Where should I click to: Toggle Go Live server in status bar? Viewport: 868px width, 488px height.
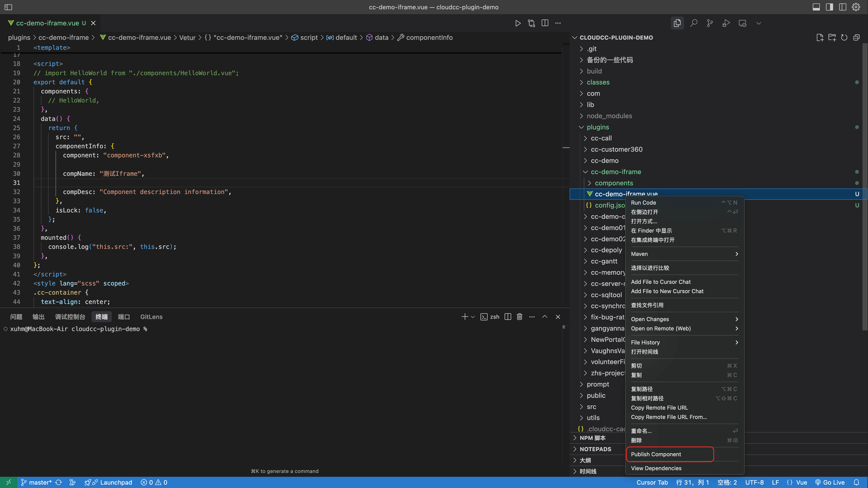[829, 482]
